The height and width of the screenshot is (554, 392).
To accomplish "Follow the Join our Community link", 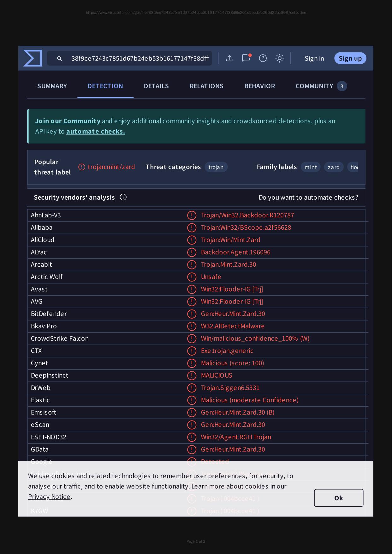I will pos(68,121).
